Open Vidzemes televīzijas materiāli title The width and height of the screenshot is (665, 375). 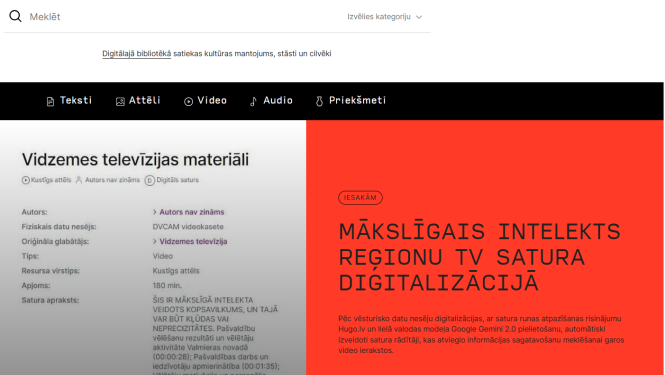click(135, 160)
